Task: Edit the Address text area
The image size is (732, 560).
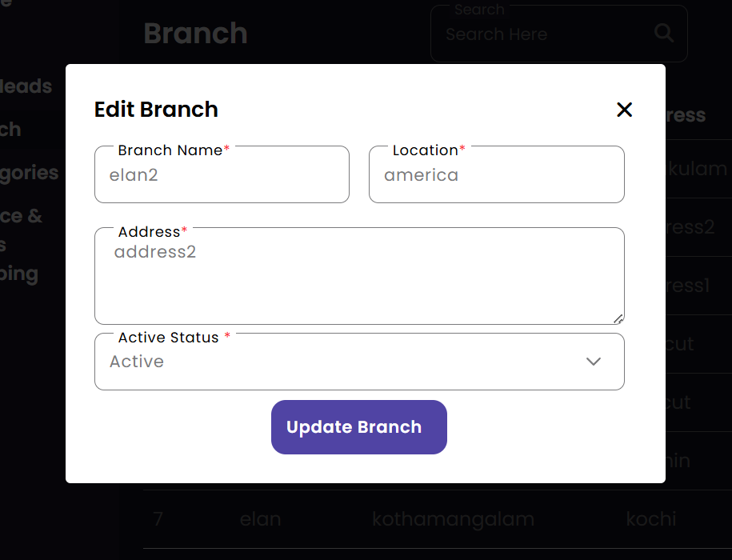Action: (358, 276)
